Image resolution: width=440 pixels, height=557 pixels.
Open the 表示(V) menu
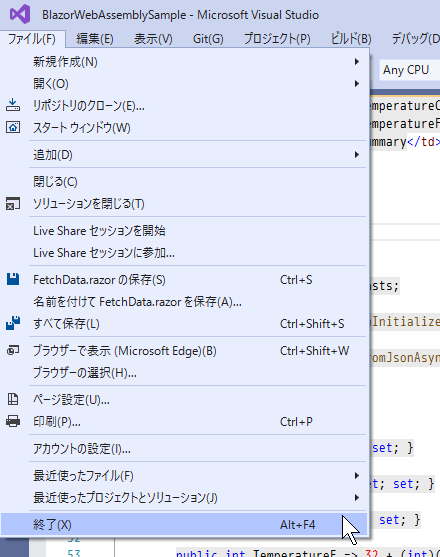point(153,38)
